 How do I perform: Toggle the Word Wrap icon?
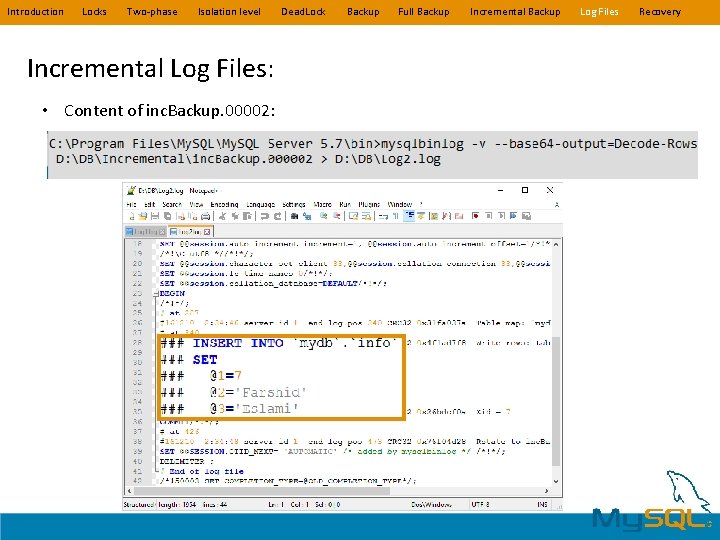pos(383,216)
